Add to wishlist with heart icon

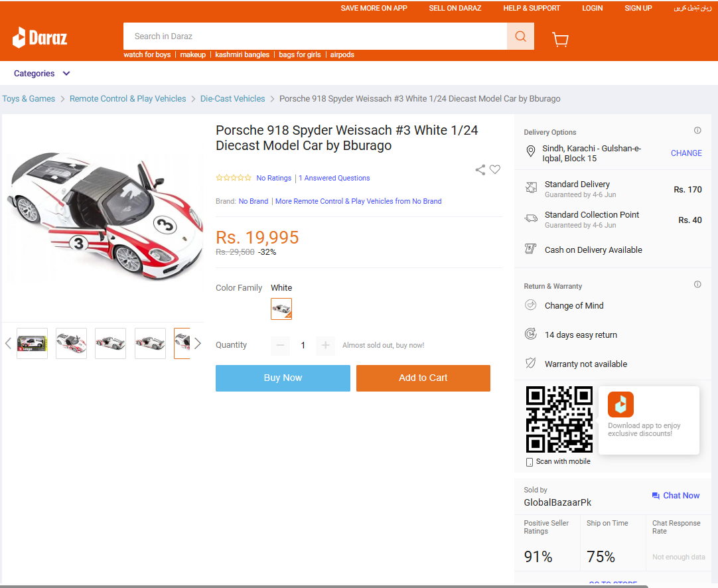[495, 169]
